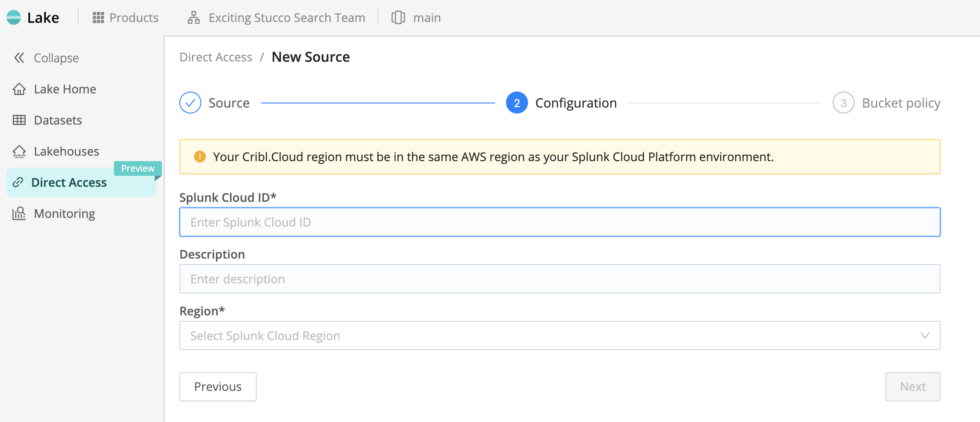Click the Source step label
Viewport: 980px width, 422px height.
pyautogui.click(x=229, y=103)
